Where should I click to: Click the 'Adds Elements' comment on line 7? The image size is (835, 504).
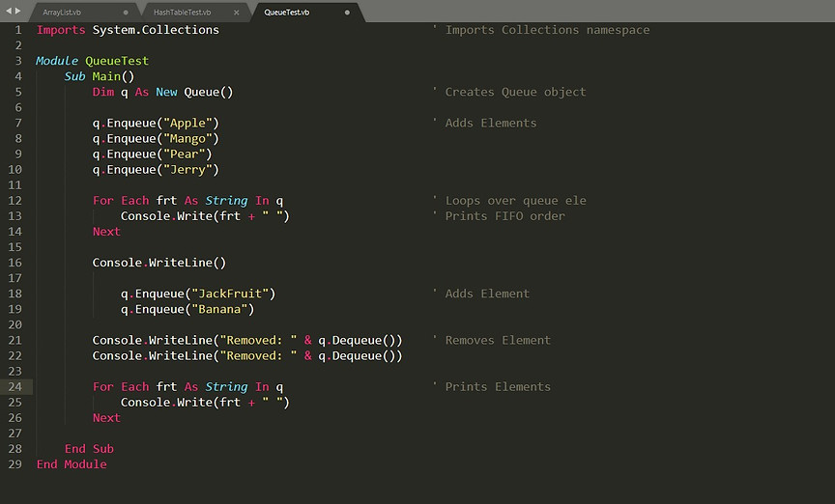485,124
